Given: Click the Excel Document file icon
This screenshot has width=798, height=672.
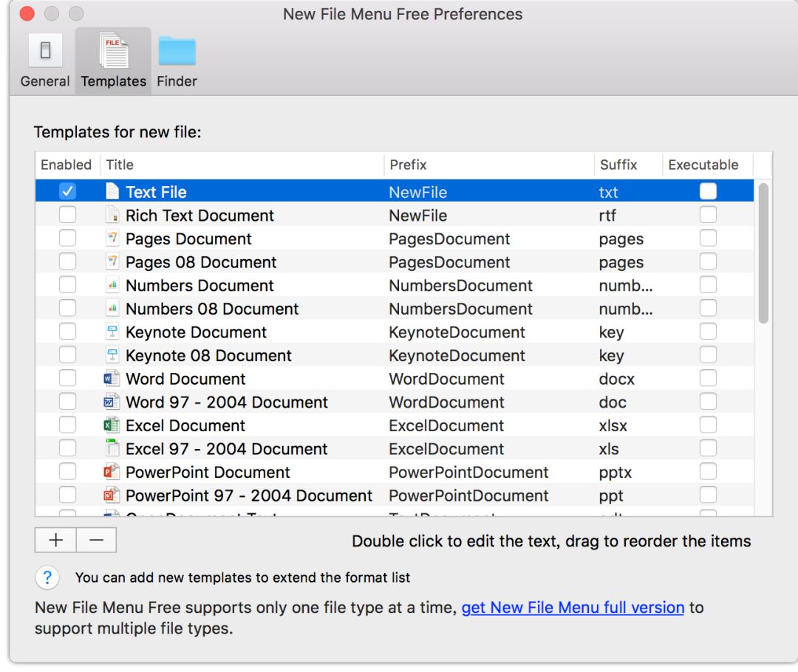Looking at the screenshot, I should tap(112, 425).
